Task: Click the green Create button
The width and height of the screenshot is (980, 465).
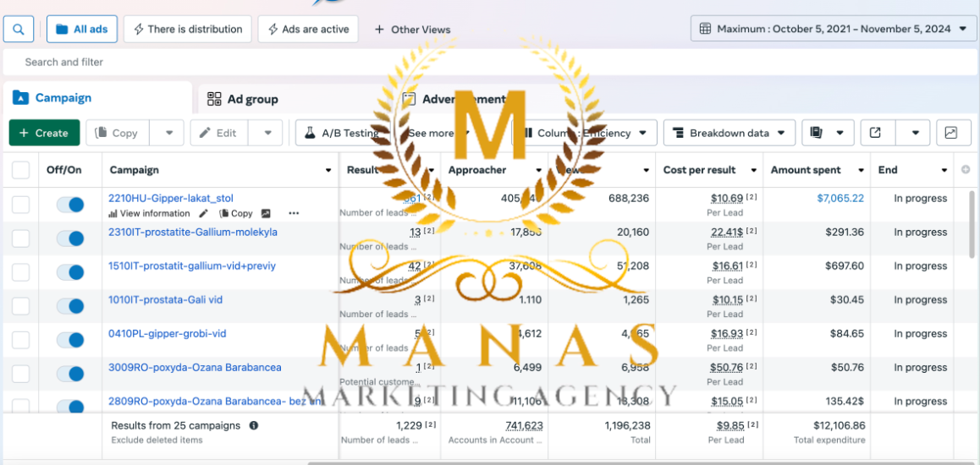Action: point(44,133)
